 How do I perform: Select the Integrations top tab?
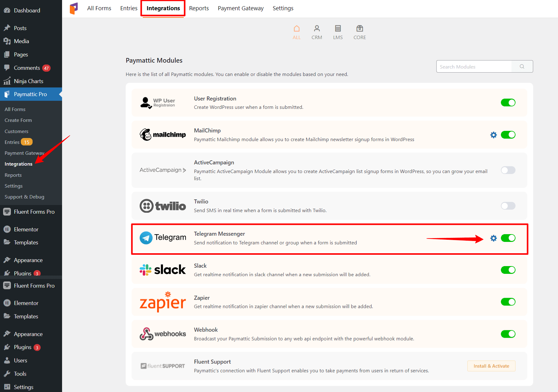coord(163,8)
